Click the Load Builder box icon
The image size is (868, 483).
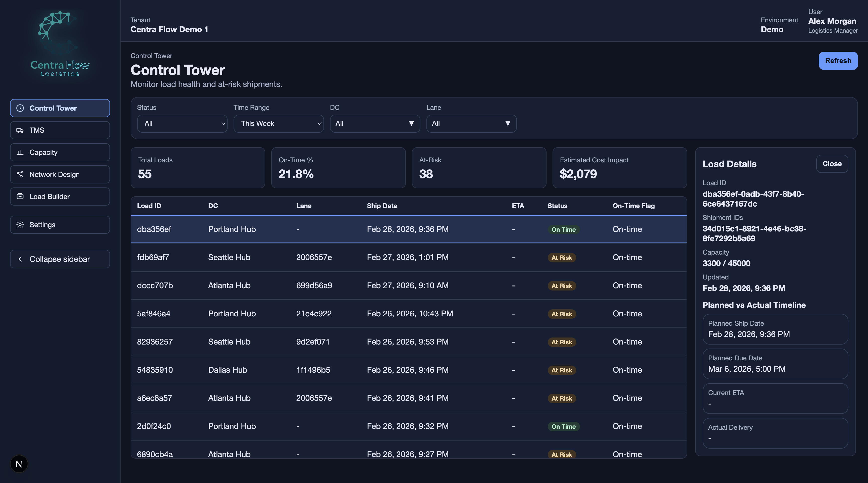pyautogui.click(x=20, y=197)
